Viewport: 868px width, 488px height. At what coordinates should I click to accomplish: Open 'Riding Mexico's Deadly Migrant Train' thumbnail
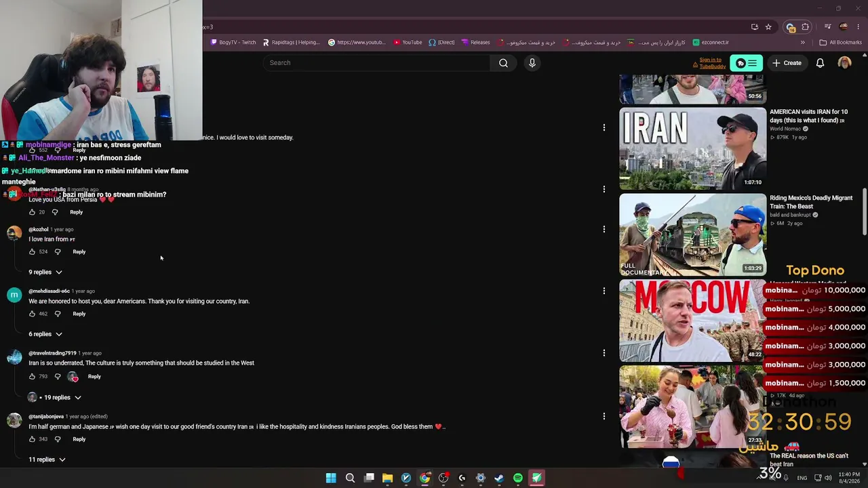[x=692, y=235]
